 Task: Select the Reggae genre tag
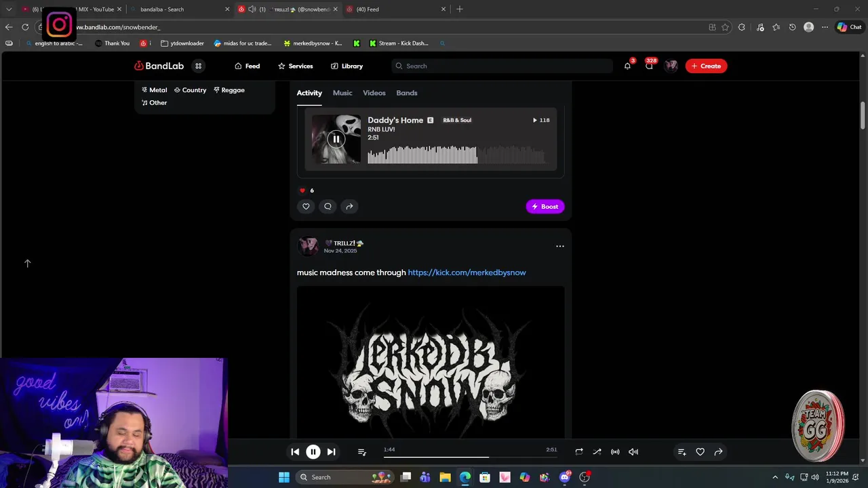[x=229, y=89]
